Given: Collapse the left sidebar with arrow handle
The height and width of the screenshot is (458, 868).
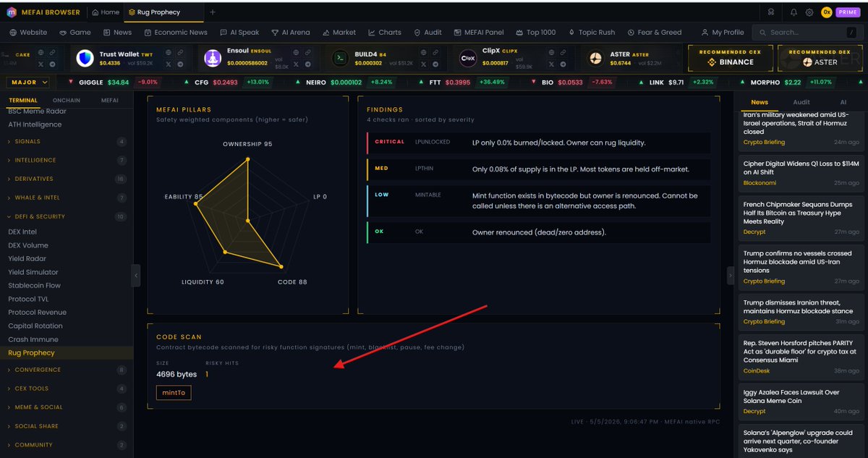Looking at the screenshot, I should point(136,275).
